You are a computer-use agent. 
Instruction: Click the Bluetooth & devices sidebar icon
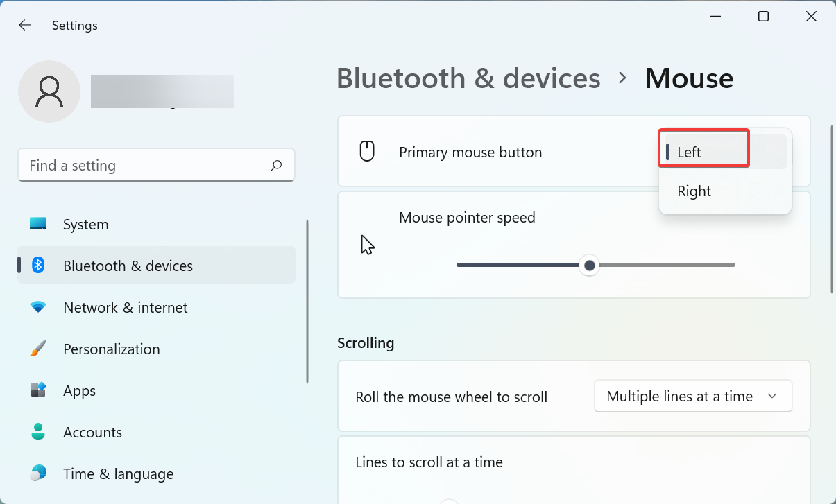[40, 266]
